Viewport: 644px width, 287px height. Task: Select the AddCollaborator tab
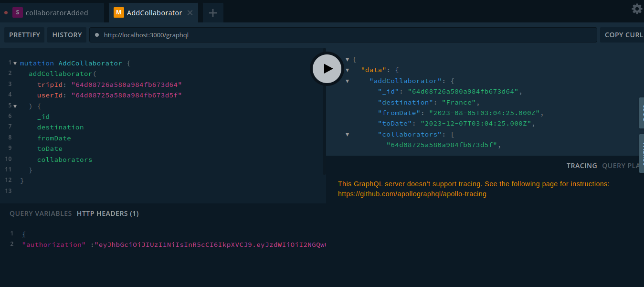click(154, 13)
